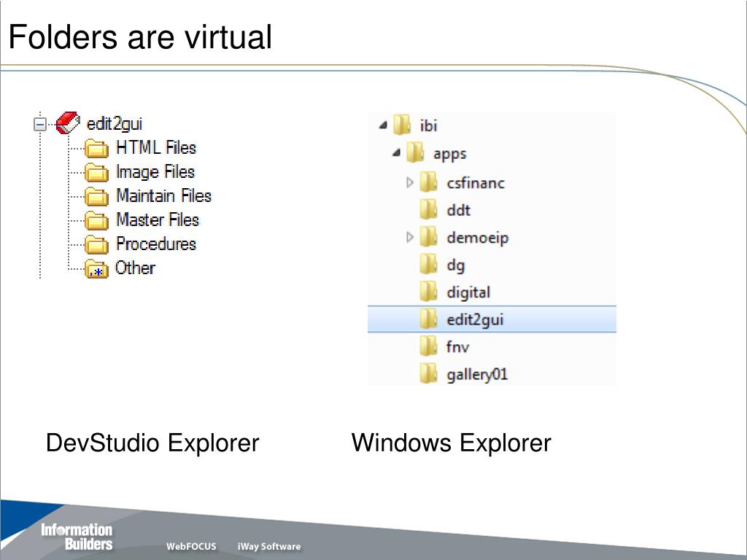Viewport: 747px width, 560px height.
Task: Select the 'gallery01' folder name
Action: tap(477, 374)
